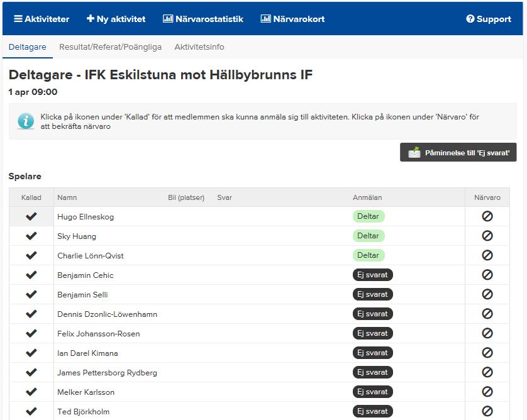Toggle Kallad checkmark for Dennis Dzonlic-Löwenhamn

(31, 314)
